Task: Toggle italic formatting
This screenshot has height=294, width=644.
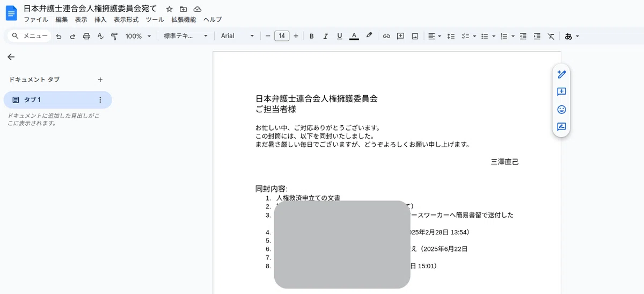Action: point(325,36)
